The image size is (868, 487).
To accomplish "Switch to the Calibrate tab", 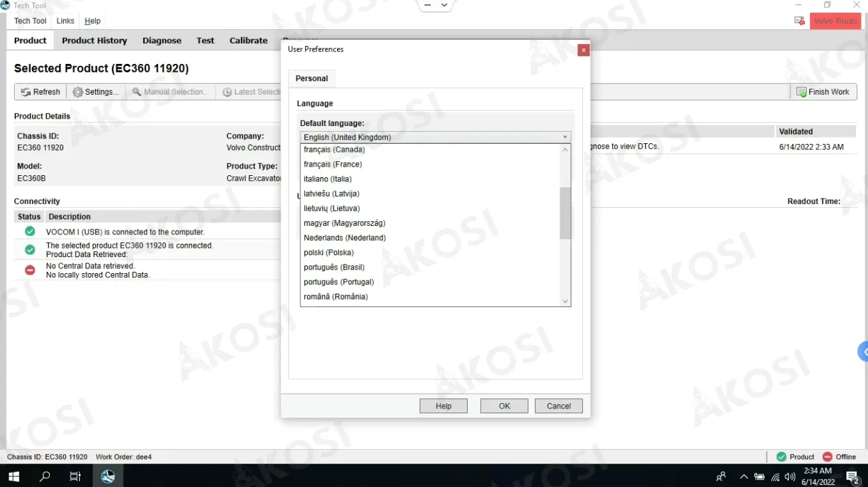I will tap(248, 41).
